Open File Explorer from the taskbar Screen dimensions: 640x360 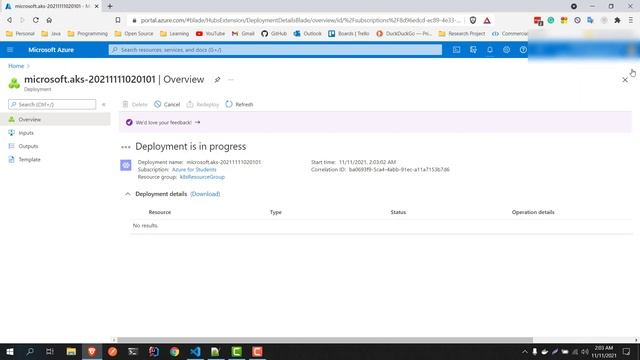(x=71, y=351)
